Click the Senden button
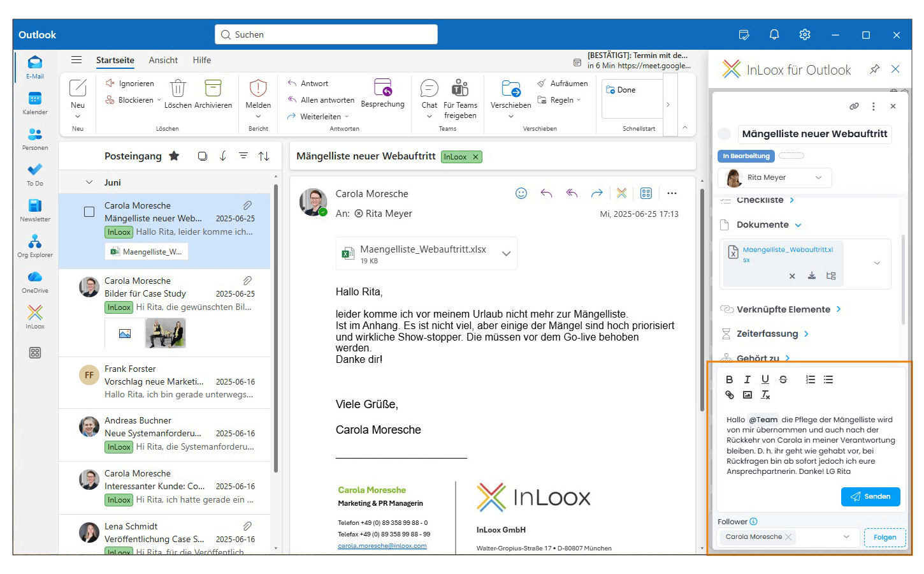The width and height of the screenshot is (924, 574). pyautogui.click(x=870, y=497)
